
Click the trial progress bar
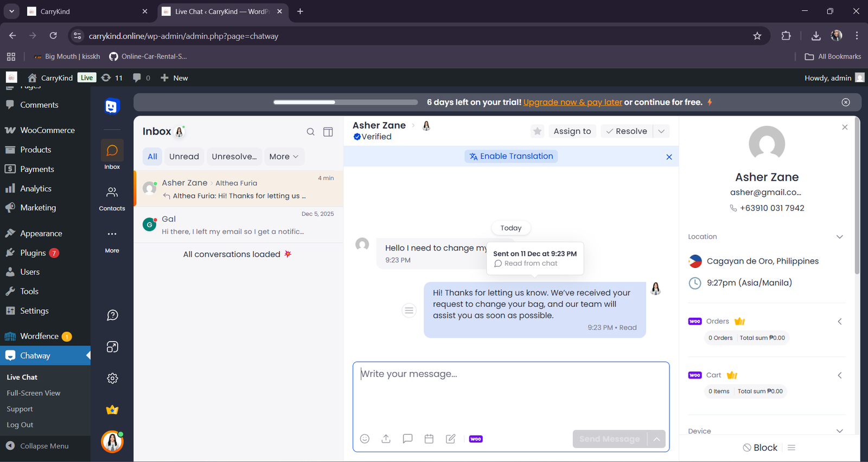click(346, 102)
